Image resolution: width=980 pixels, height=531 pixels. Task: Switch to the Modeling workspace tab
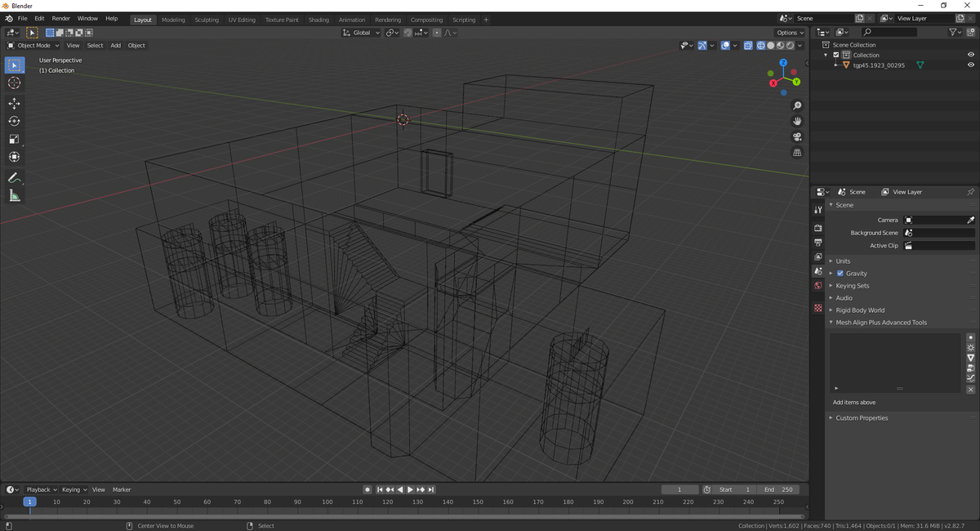tap(173, 20)
